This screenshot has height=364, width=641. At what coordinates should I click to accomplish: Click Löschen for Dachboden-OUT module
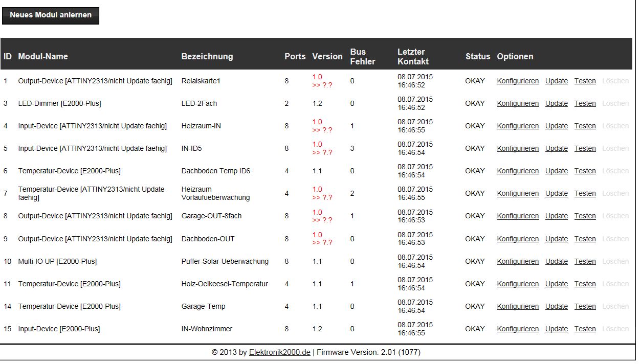(615, 239)
